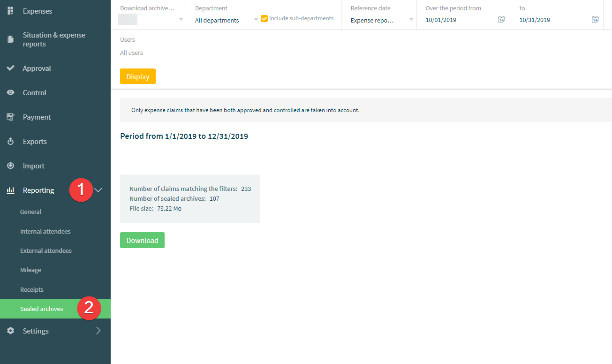Click the Payment icon in sidebar

[x=10, y=117]
